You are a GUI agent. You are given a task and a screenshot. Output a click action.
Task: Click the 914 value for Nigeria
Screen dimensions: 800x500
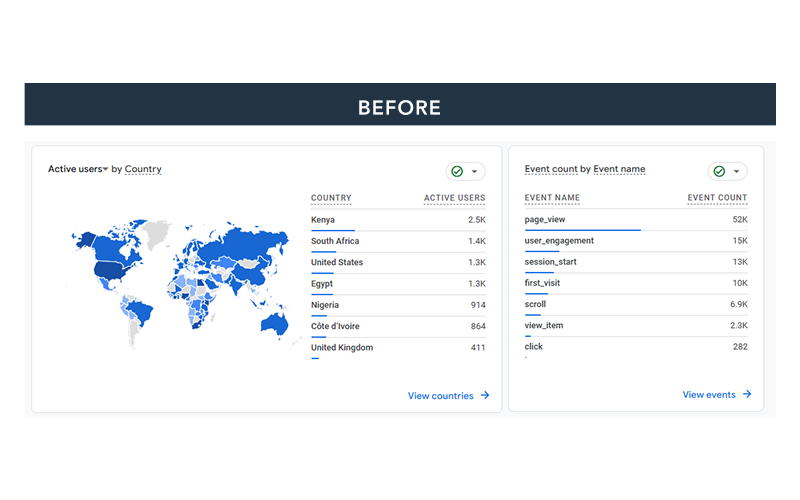tap(478, 305)
